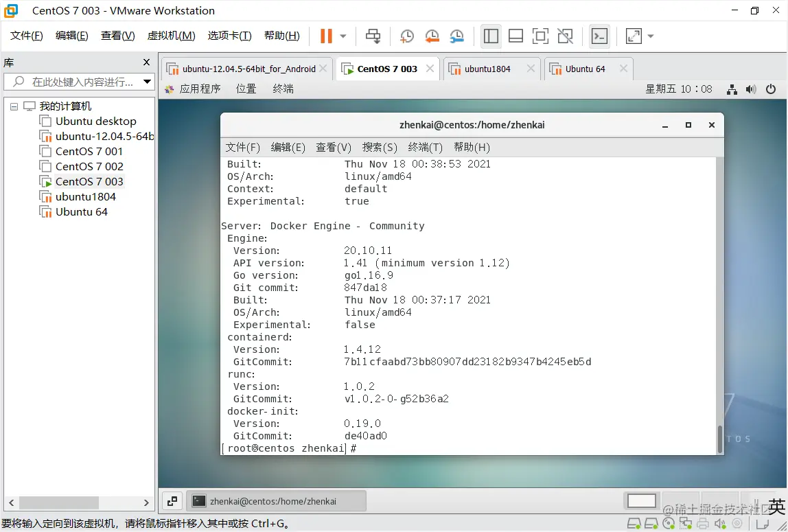Open the 编辑(E) menu in VMware menu bar
This screenshot has width=788, height=532.
coord(72,36)
